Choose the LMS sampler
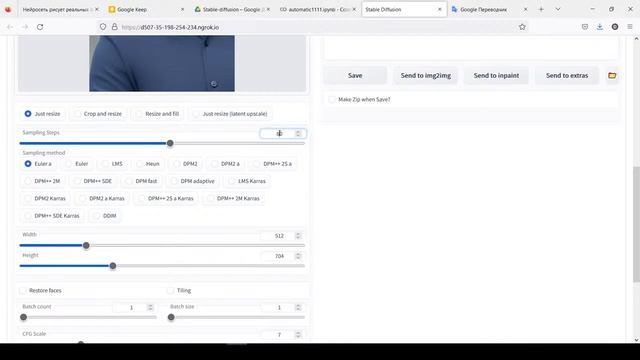Screen dimensions: 640x360 [112, 164]
